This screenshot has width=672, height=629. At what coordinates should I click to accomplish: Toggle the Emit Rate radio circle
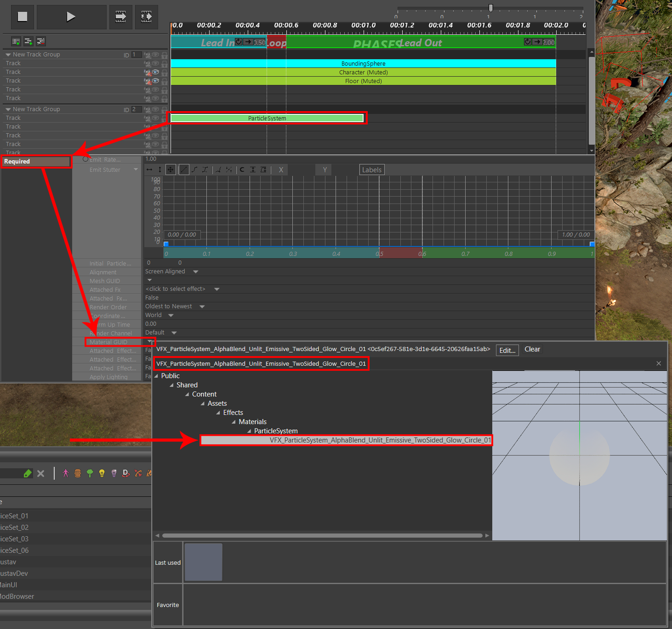(x=85, y=159)
